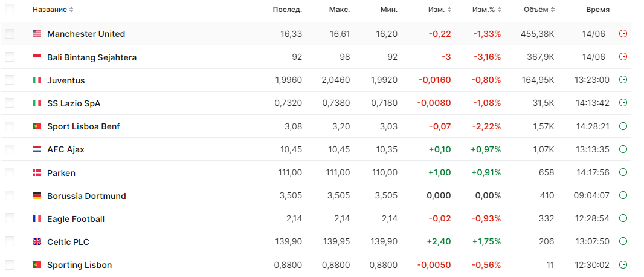
Task: Sort the table by Объём column
Action: point(539,10)
